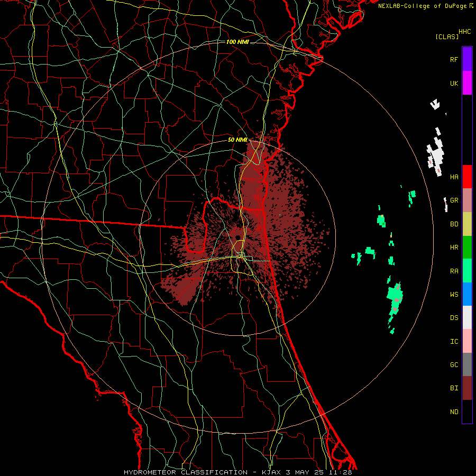The image size is (476, 476).
Task: Click the red HA legend color swatch
Action: [467, 177]
